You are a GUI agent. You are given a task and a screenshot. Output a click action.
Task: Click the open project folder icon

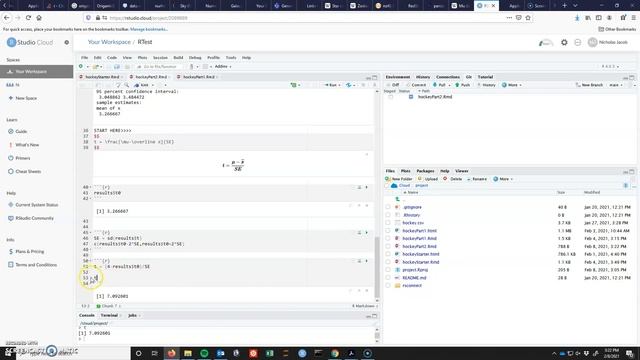click(x=96, y=67)
